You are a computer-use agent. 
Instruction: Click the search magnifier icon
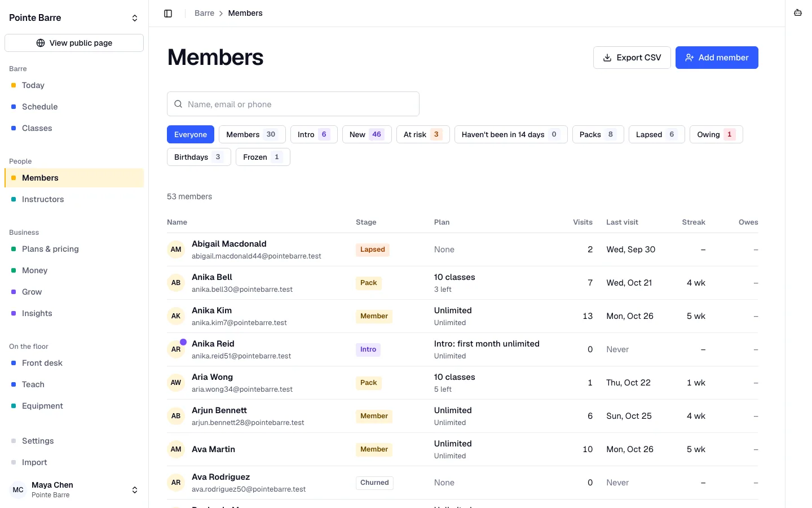coord(178,104)
